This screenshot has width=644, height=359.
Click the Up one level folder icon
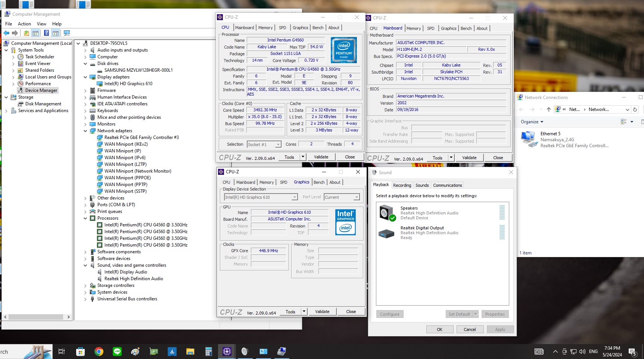click(27, 33)
